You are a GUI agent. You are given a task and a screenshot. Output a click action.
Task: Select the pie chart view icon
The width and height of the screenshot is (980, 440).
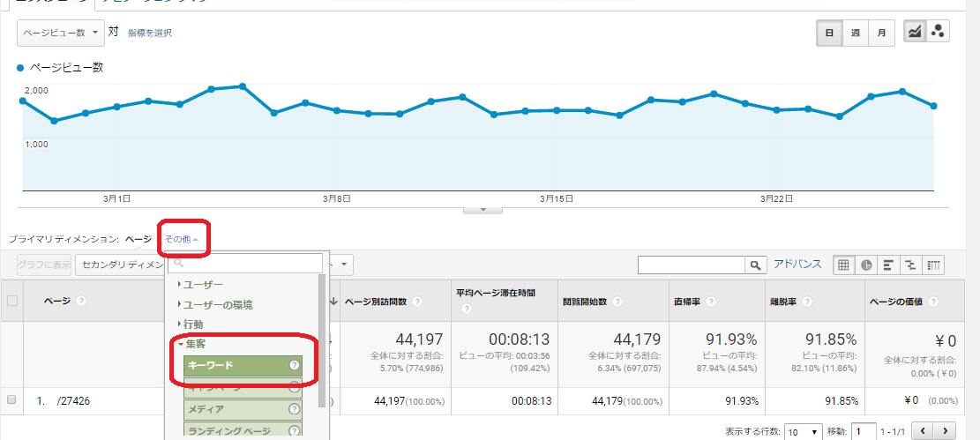tap(867, 265)
